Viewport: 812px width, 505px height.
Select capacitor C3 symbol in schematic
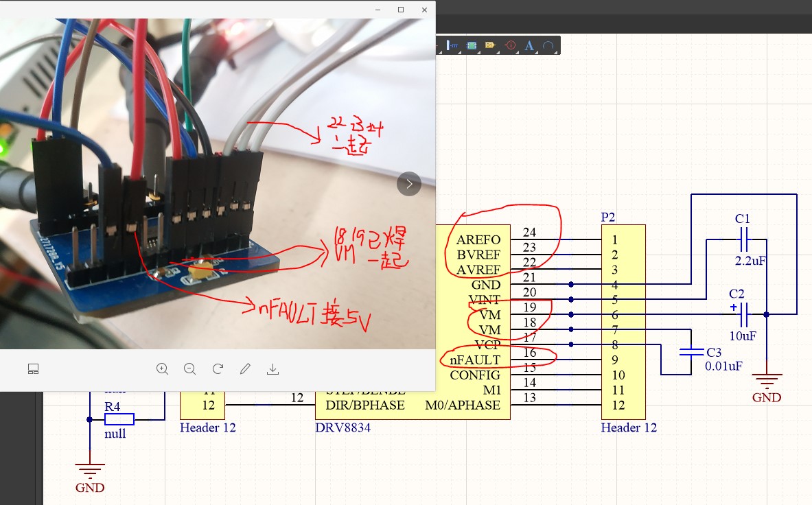click(691, 353)
